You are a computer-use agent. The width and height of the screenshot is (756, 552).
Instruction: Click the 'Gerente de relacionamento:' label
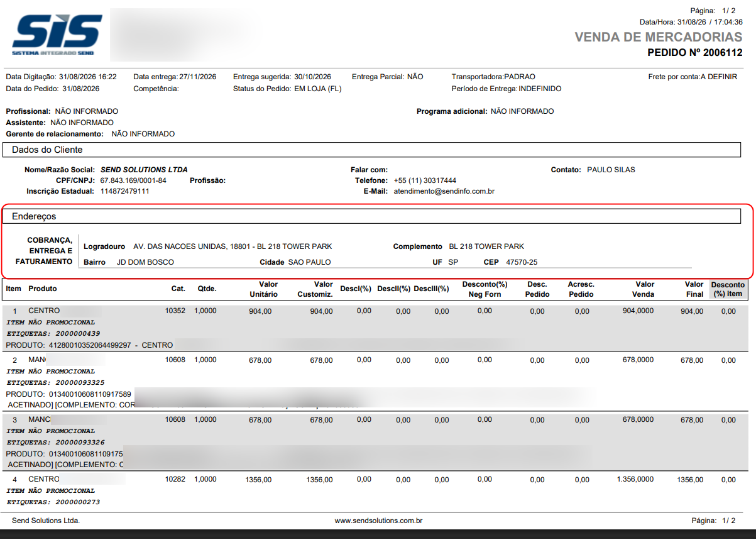pos(55,134)
